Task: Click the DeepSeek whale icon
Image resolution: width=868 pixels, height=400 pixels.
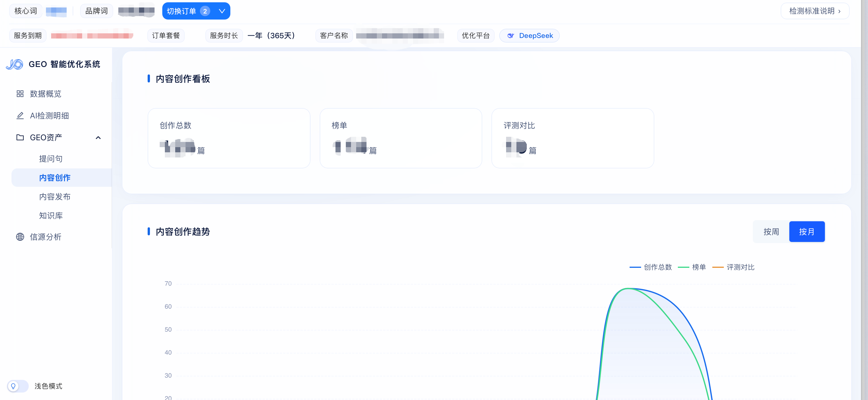Action: point(511,36)
